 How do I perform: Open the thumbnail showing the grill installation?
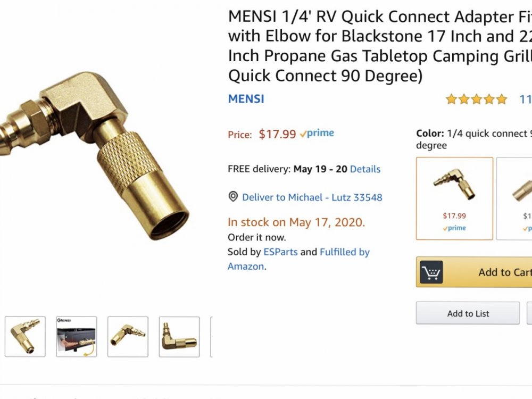tap(77, 337)
